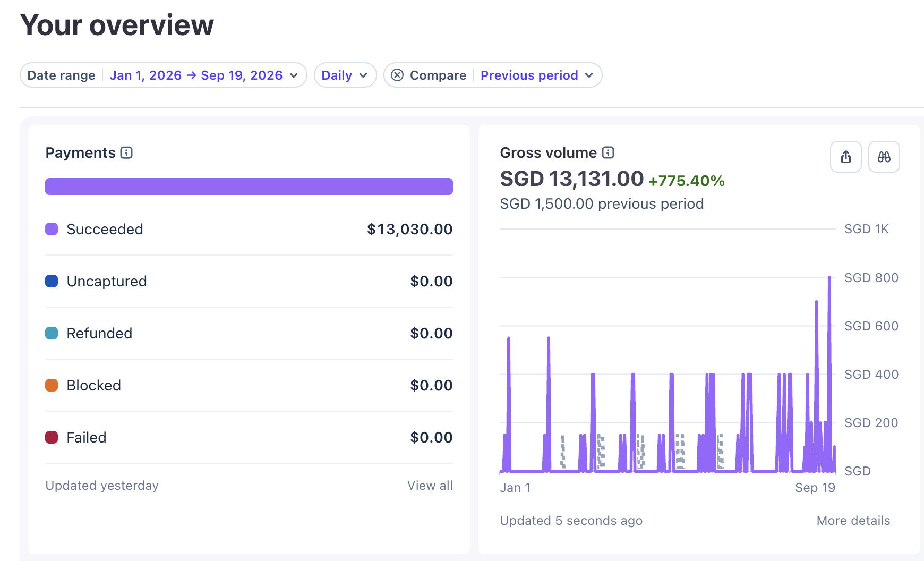
Task: Select the Blocked row label
Action: (93, 385)
